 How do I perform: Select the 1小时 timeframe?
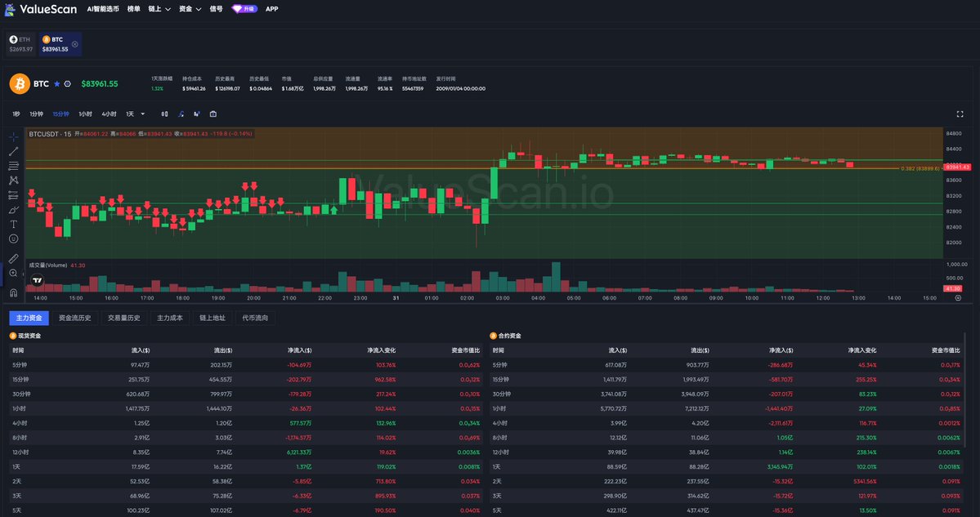pyautogui.click(x=86, y=114)
